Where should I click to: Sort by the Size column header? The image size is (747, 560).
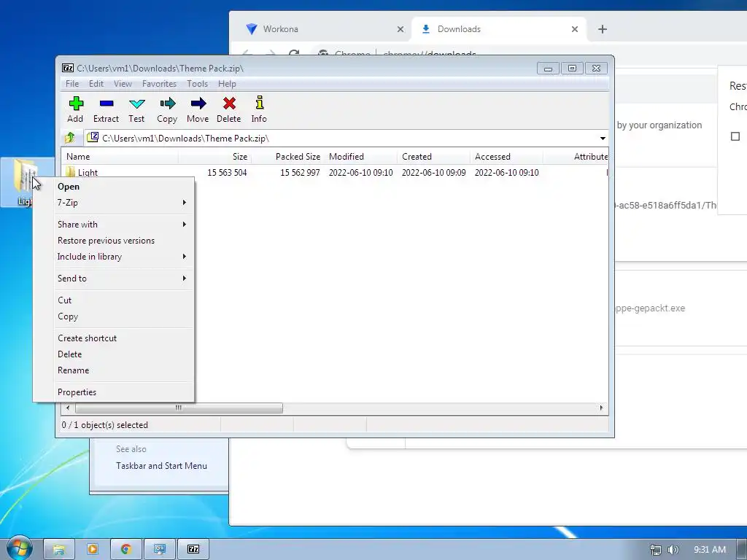214,157
